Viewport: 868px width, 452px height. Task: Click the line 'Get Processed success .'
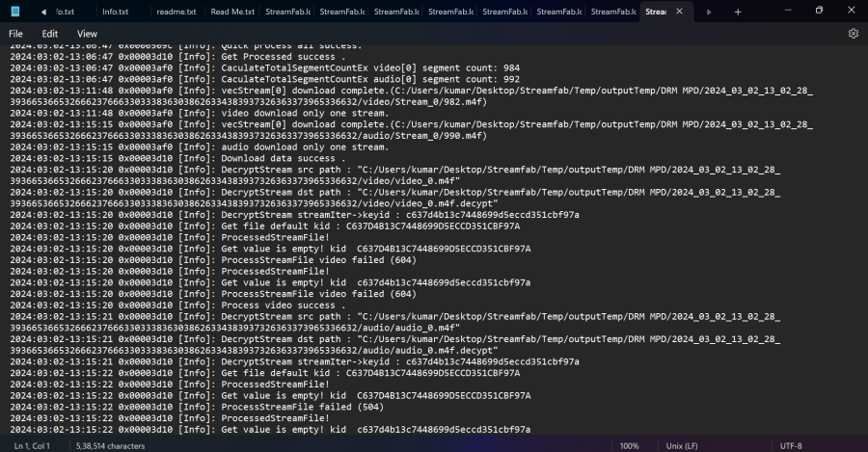(177, 57)
